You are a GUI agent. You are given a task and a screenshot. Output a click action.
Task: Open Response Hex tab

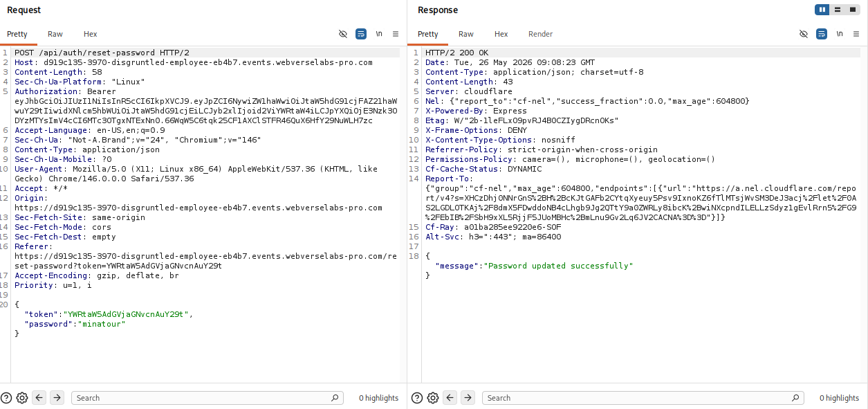pyautogui.click(x=501, y=34)
